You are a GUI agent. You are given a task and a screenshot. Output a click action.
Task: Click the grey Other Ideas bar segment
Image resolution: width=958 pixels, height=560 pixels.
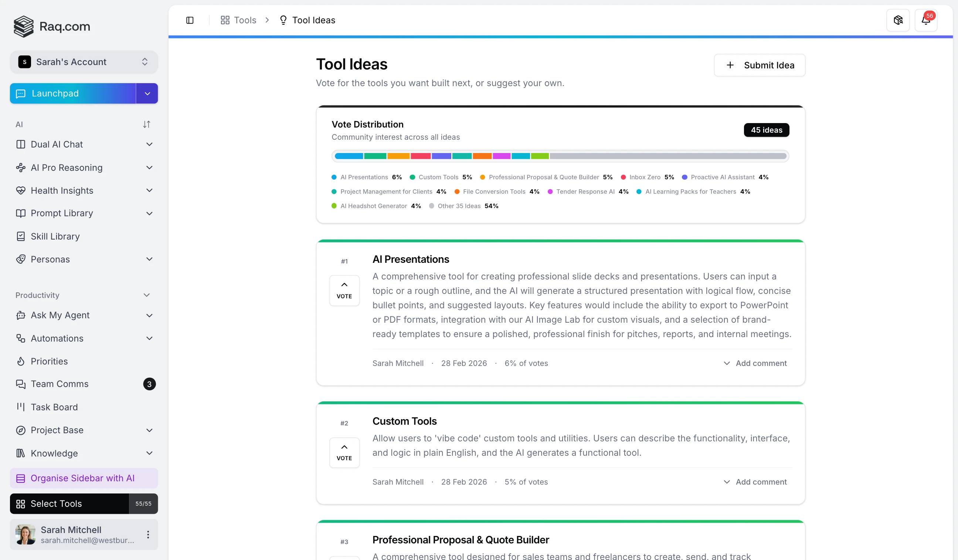pos(667,156)
